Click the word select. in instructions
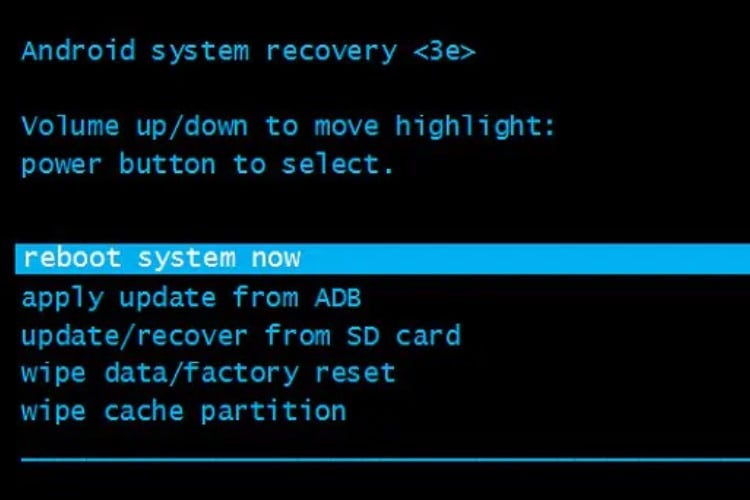 click(338, 164)
